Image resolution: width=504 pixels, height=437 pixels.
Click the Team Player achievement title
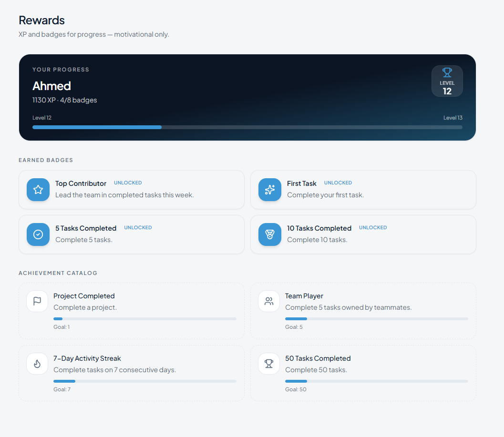[x=304, y=296]
